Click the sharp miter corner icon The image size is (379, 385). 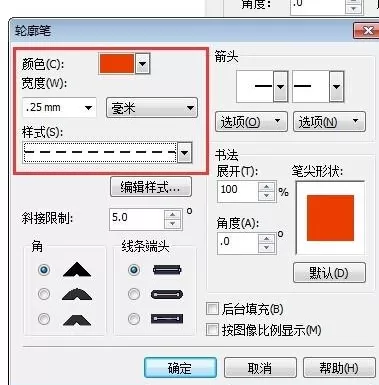77,269
